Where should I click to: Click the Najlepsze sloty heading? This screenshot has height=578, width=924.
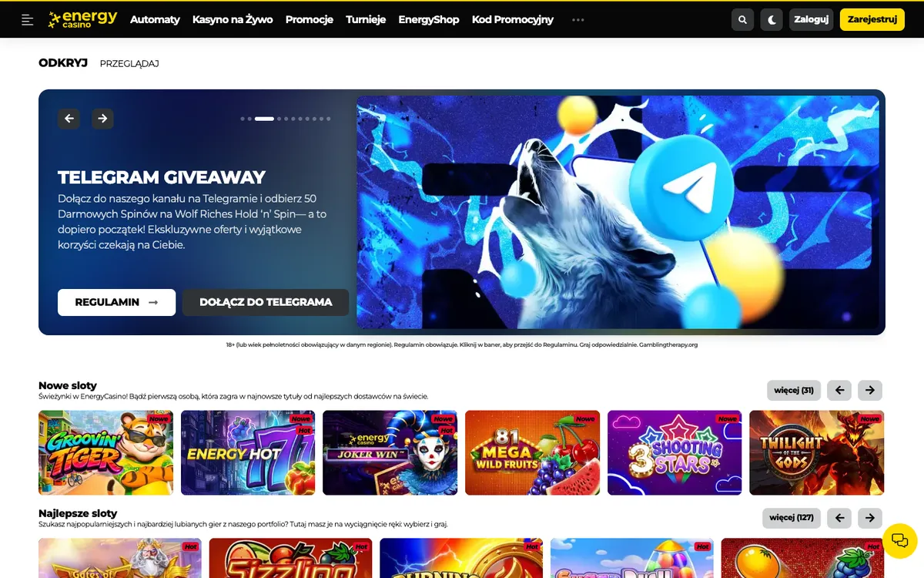pyautogui.click(x=78, y=513)
